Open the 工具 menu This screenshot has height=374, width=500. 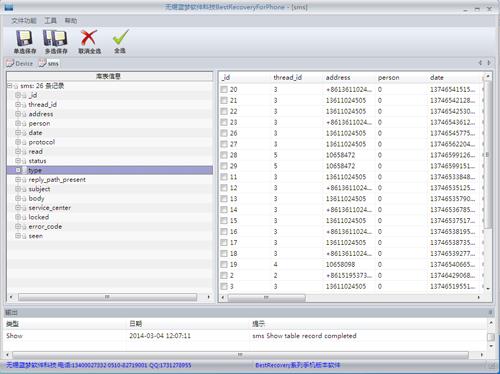pyautogui.click(x=51, y=21)
